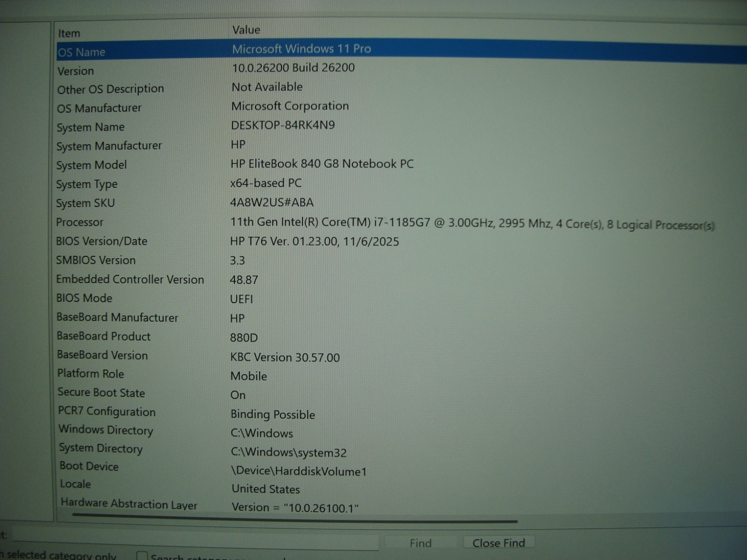Viewport: 747px width, 560px height.
Task: Click the Mobile value
Action: click(x=248, y=376)
